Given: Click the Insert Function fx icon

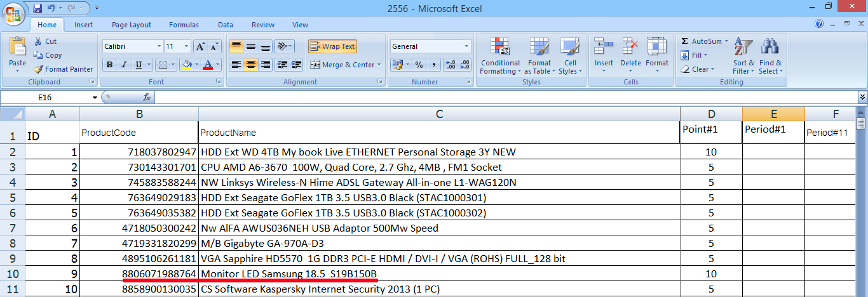Looking at the screenshot, I should pos(147,97).
